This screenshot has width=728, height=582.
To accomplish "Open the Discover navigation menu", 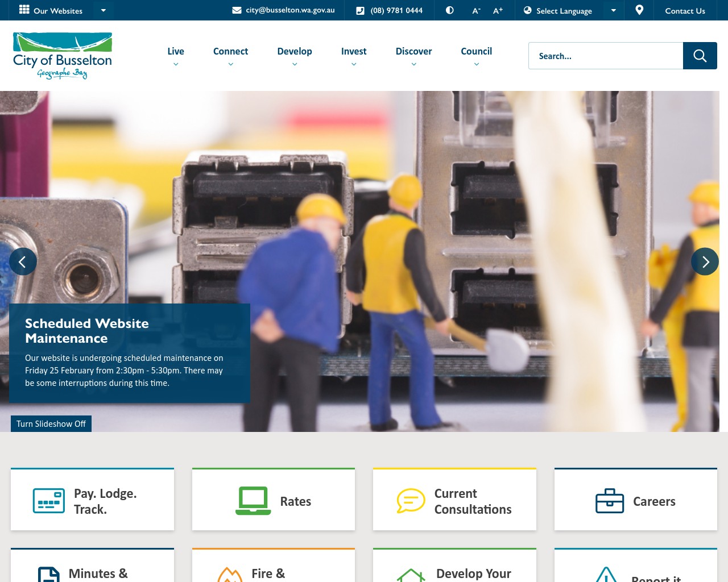I will 413,52.
